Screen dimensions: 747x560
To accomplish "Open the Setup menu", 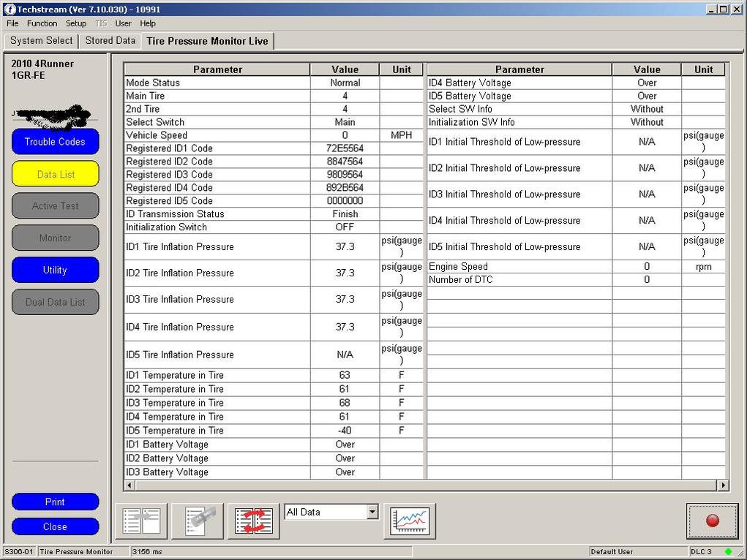I will click(76, 23).
